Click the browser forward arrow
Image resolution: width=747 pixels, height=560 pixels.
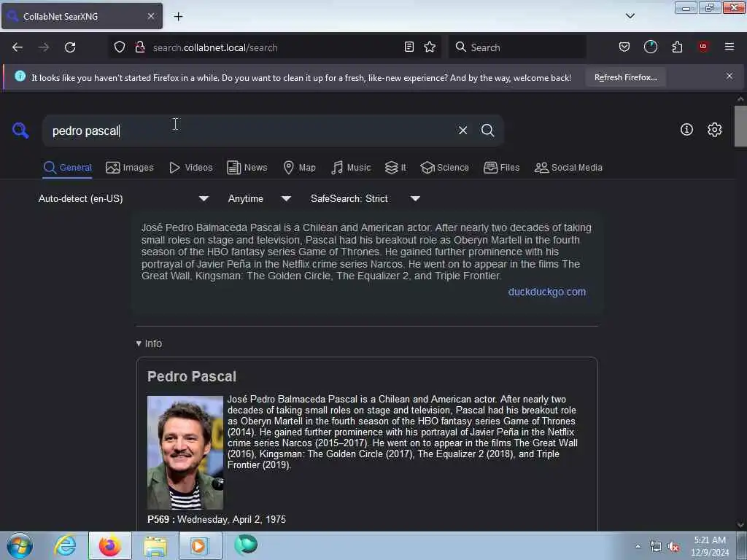(44, 47)
